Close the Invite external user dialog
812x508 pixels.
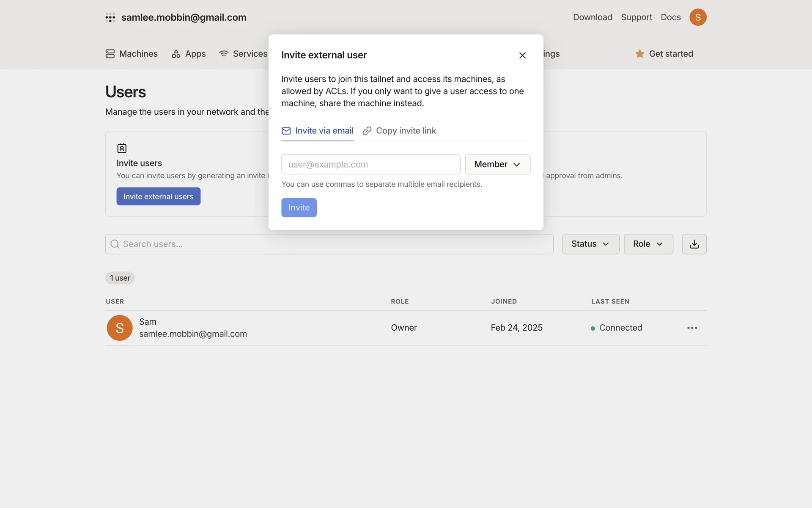coord(522,55)
